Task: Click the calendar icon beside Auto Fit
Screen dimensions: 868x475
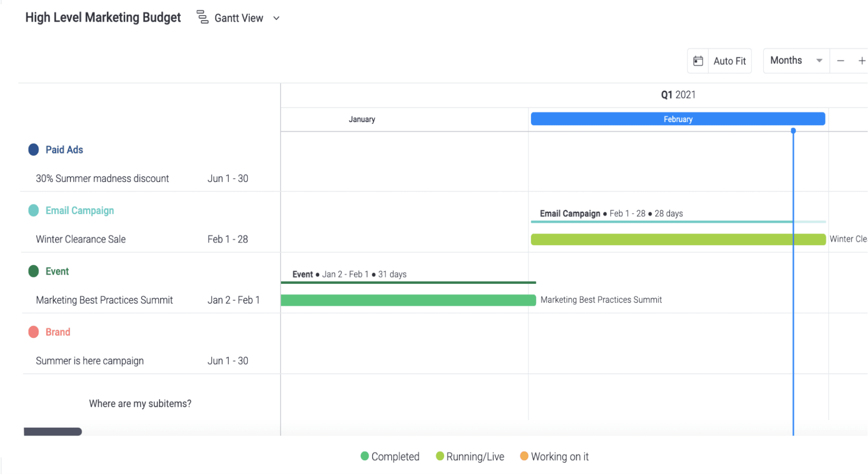Action: tap(698, 61)
